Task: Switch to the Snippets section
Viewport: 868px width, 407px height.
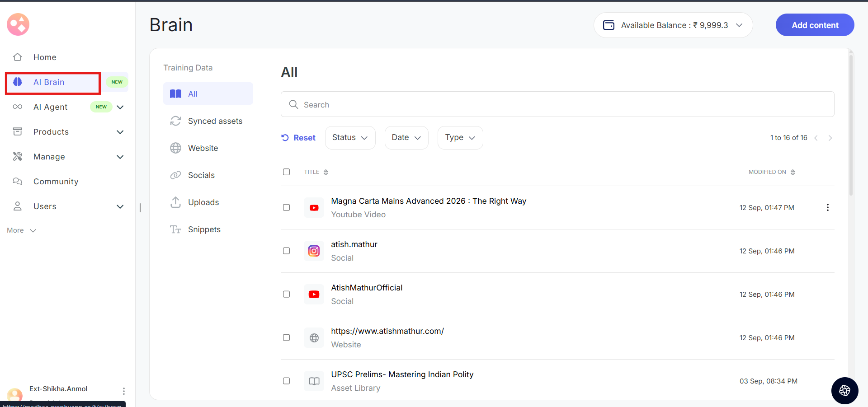Action: pyautogui.click(x=204, y=229)
